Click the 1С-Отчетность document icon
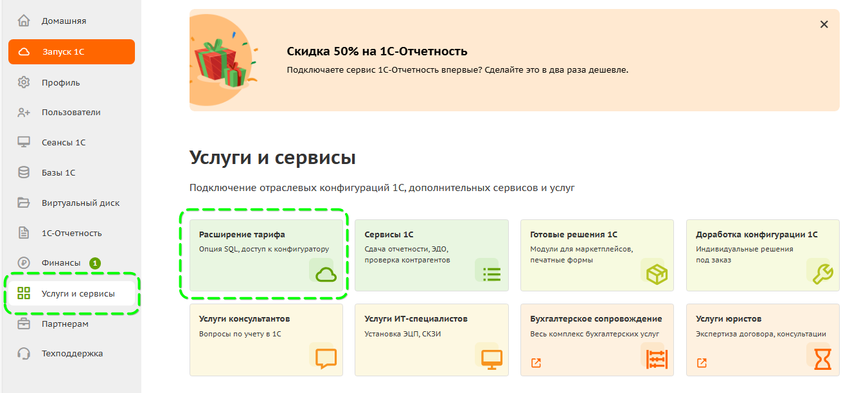The height and width of the screenshot is (393, 868). (24, 233)
